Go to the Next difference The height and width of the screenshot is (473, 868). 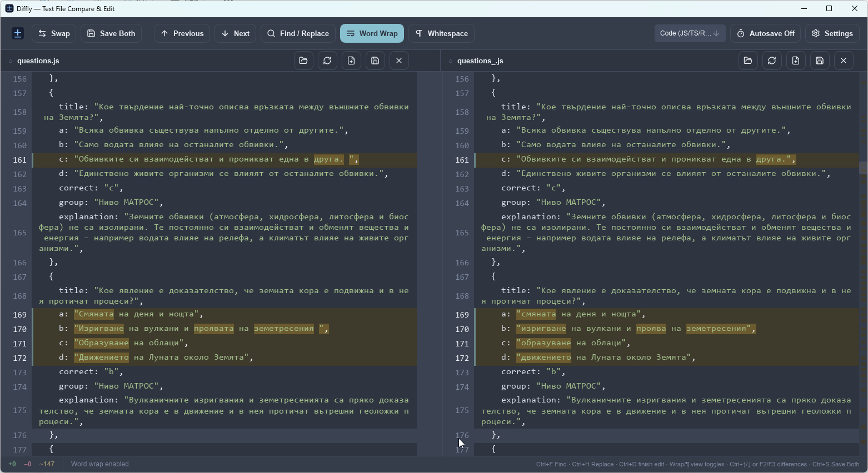(x=235, y=33)
